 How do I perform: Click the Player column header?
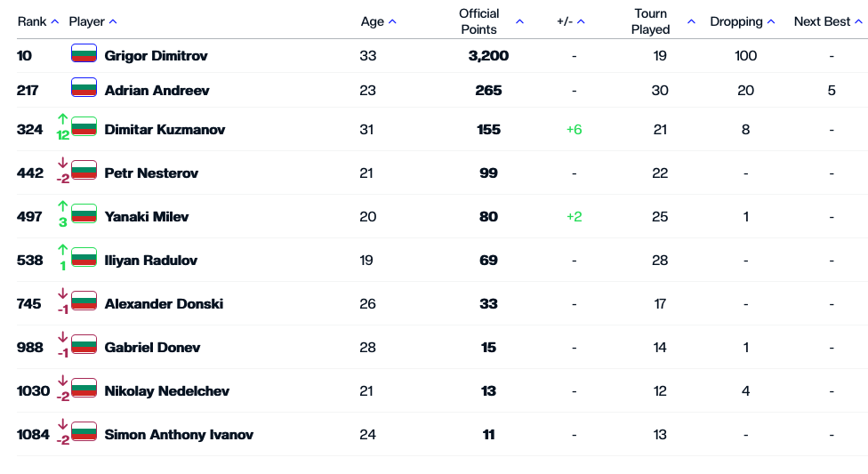pos(87,21)
